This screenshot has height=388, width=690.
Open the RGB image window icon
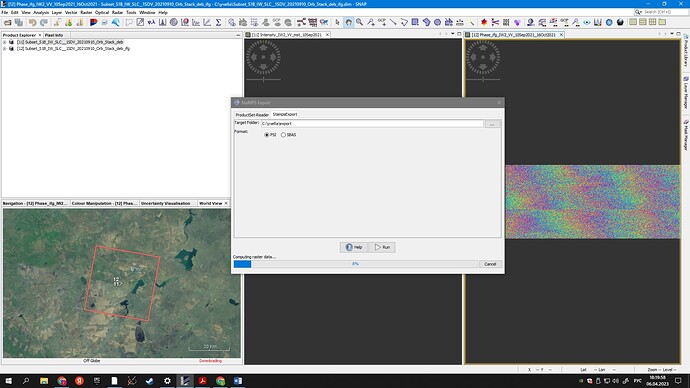tap(93, 22)
